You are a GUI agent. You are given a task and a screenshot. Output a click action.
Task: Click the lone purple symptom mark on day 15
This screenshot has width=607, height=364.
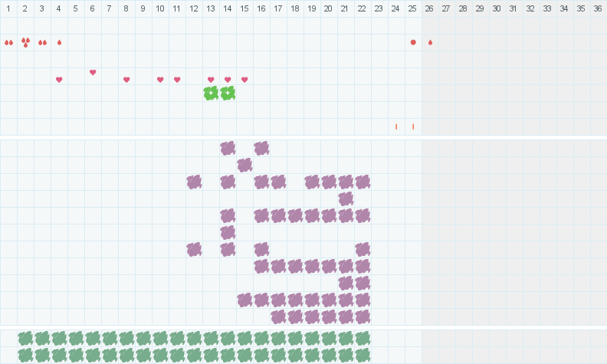click(244, 165)
